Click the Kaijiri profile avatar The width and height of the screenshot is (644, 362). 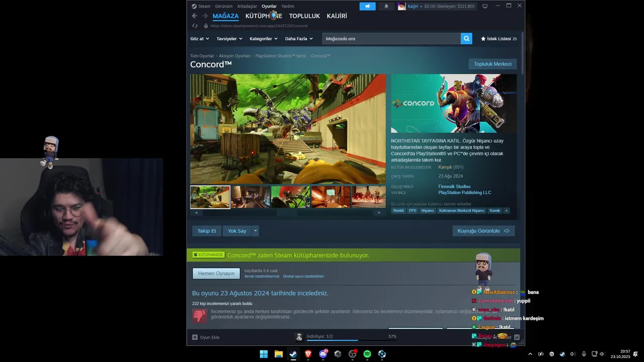pyautogui.click(x=401, y=6)
